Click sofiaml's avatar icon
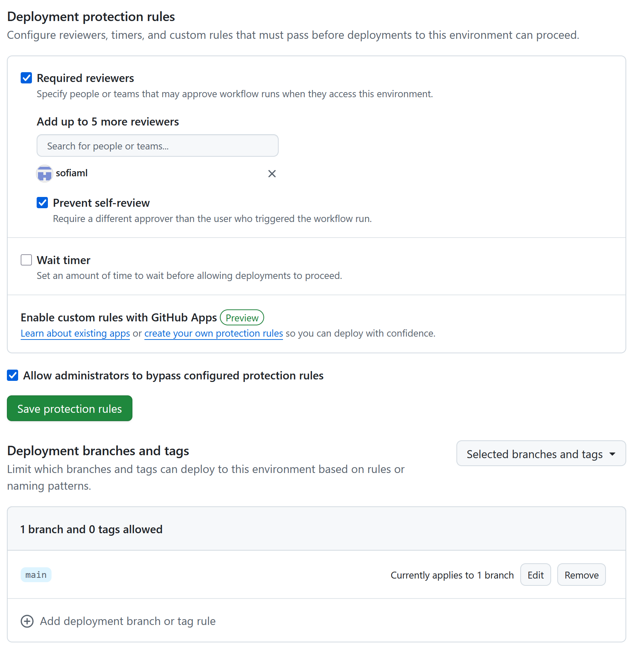644x650 pixels. [45, 174]
